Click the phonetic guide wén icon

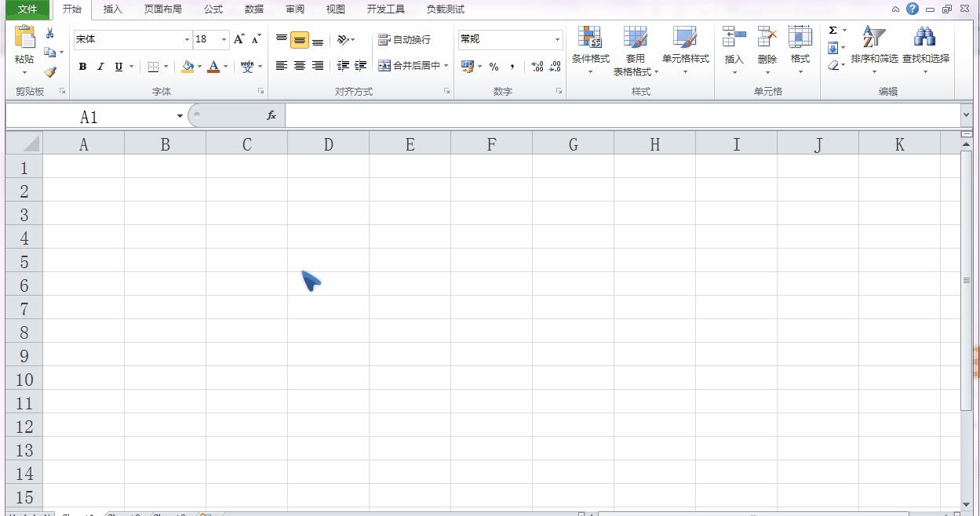(247, 67)
